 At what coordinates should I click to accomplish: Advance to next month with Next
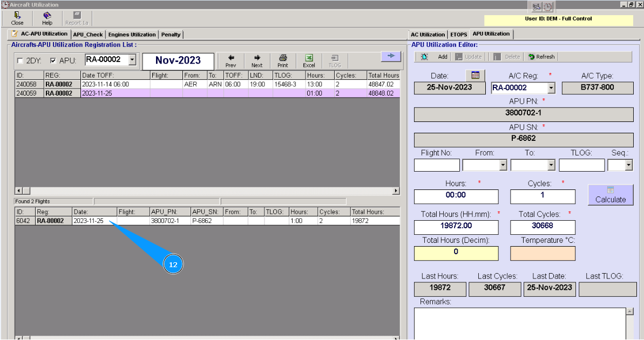click(x=257, y=60)
